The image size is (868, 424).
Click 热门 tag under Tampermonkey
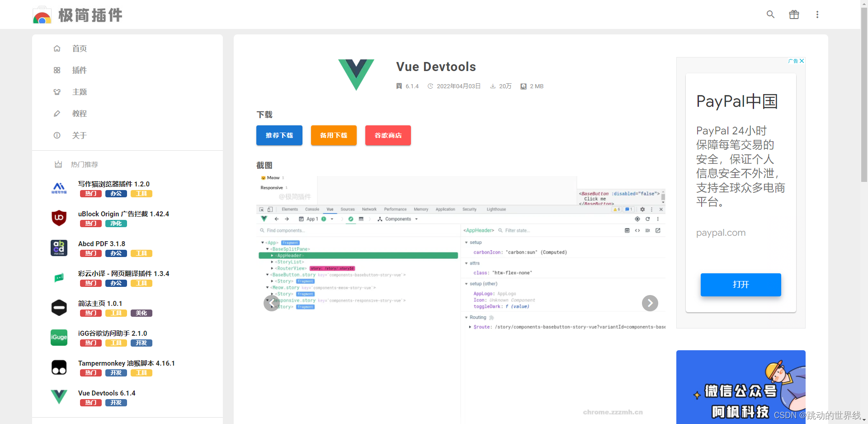coord(91,373)
